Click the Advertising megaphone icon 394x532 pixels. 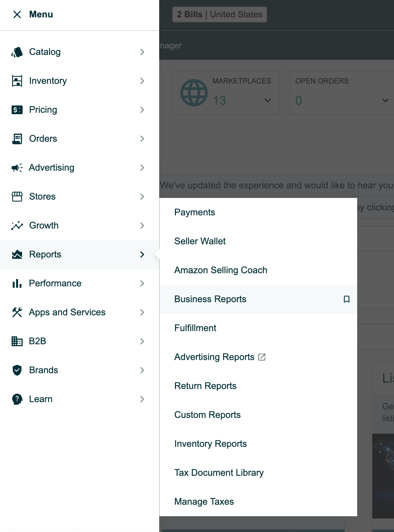17,168
